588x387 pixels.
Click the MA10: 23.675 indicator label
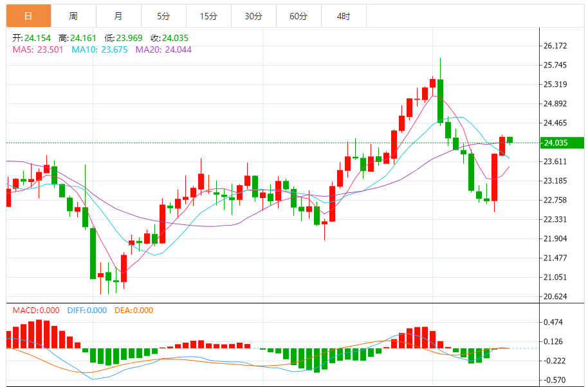(x=99, y=50)
